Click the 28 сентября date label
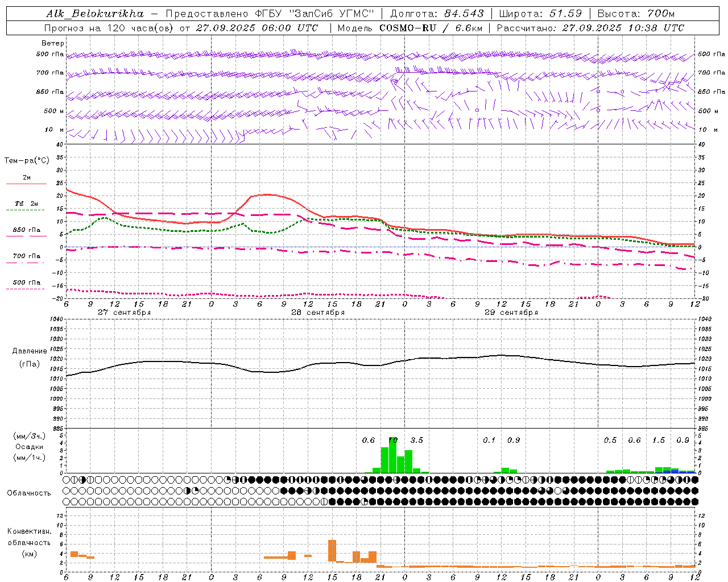Viewport: 728px width, 582px height. pyautogui.click(x=318, y=313)
